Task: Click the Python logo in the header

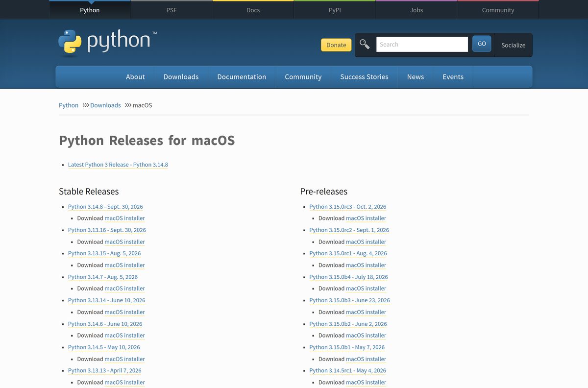Action: point(107,43)
